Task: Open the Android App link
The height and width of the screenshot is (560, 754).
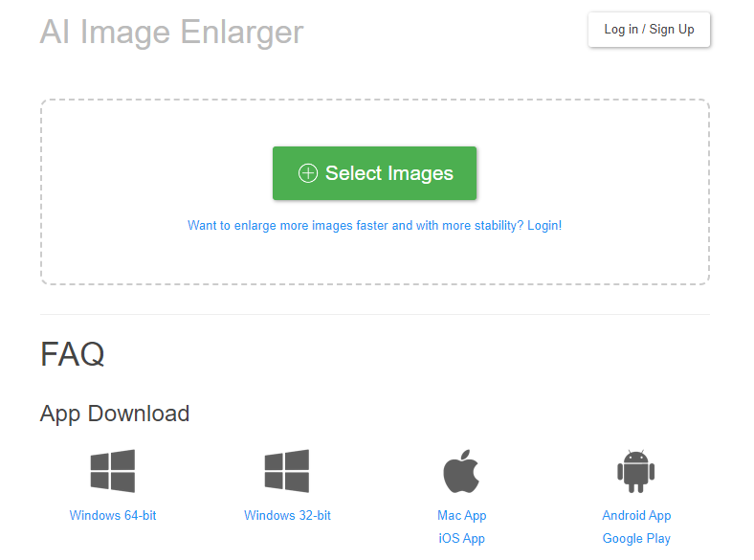Action: point(636,515)
